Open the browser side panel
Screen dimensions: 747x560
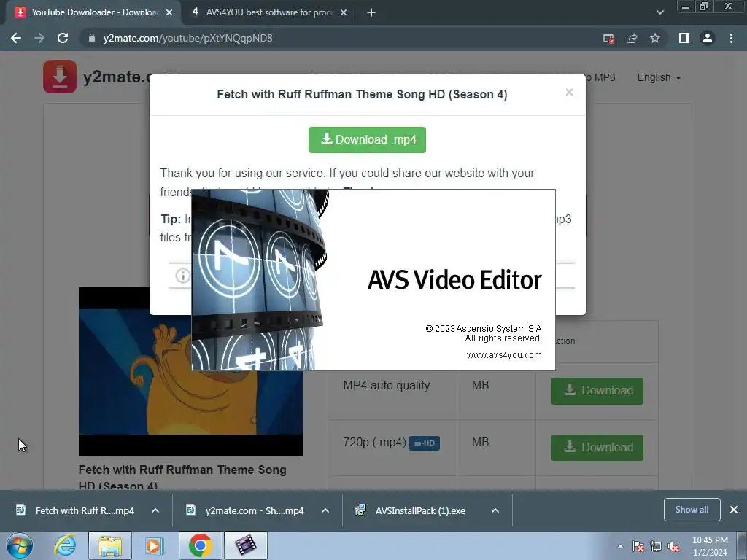click(684, 38)
